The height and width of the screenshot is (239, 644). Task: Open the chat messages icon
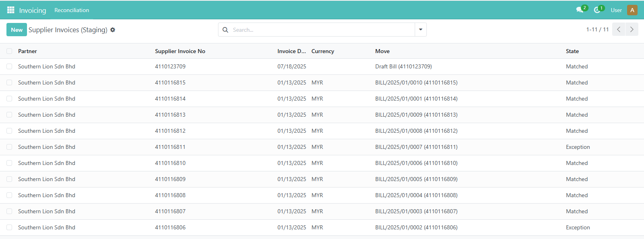(x=580, y=10)
